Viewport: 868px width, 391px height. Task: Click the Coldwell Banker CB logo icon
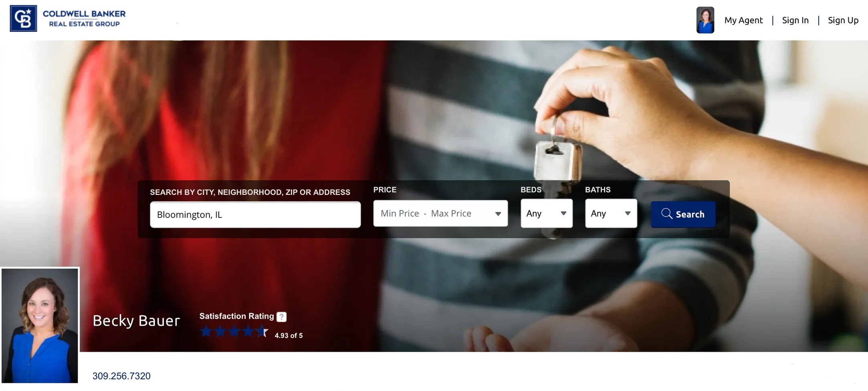(23, 18)
